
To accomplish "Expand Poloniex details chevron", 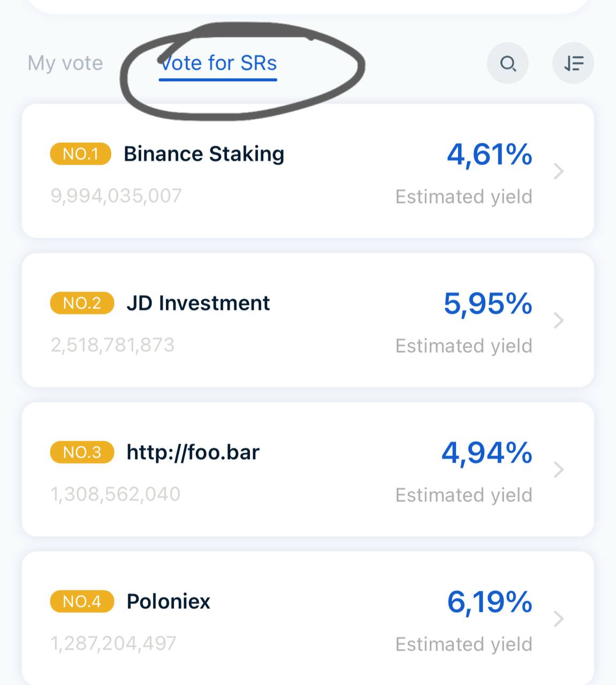I will tap(559, 619).
